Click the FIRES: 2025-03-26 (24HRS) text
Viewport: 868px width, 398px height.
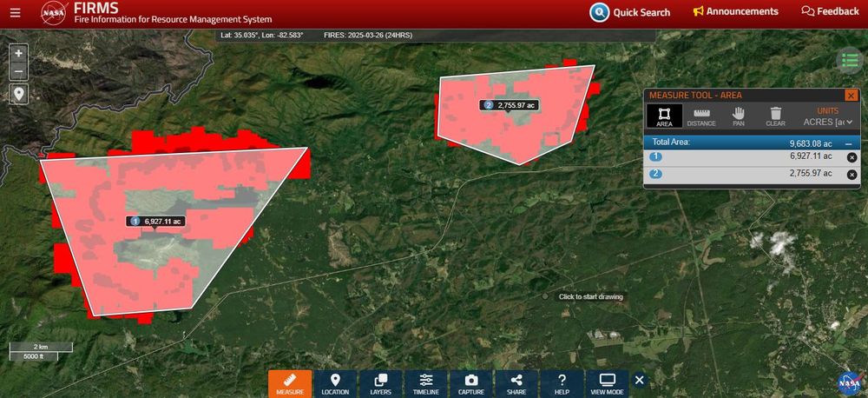(367, 35)
